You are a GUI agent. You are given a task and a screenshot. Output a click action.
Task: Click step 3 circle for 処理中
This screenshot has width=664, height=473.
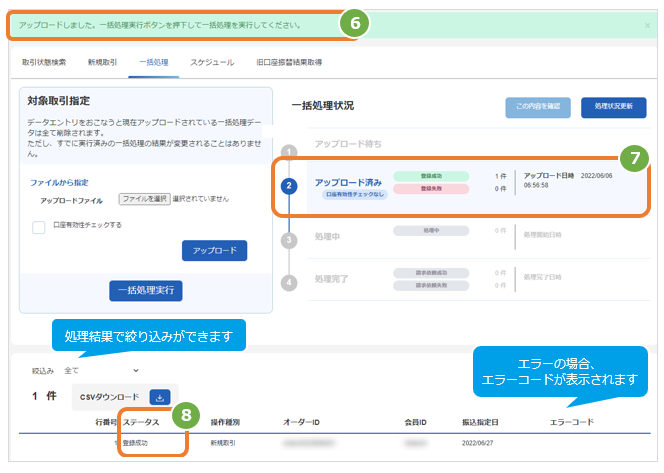point(289,240)
